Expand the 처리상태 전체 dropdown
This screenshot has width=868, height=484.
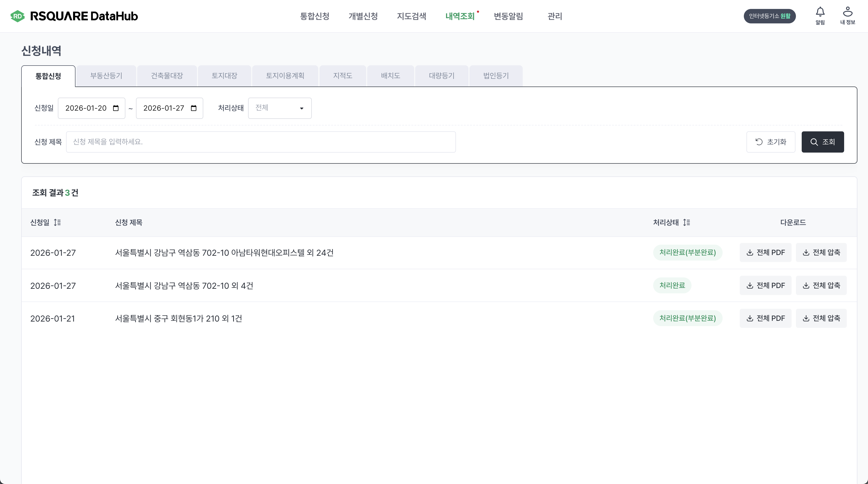tap(280, 108)
